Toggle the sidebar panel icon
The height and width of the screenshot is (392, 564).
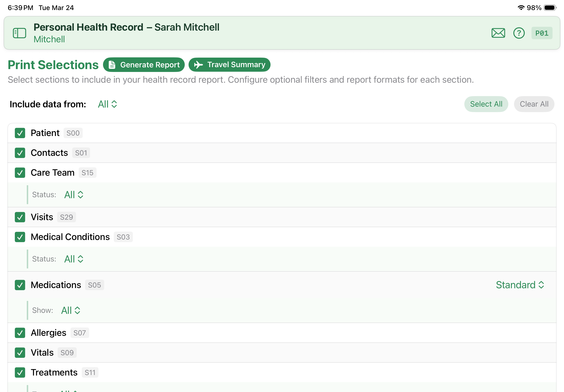click(x=19, y=33)
